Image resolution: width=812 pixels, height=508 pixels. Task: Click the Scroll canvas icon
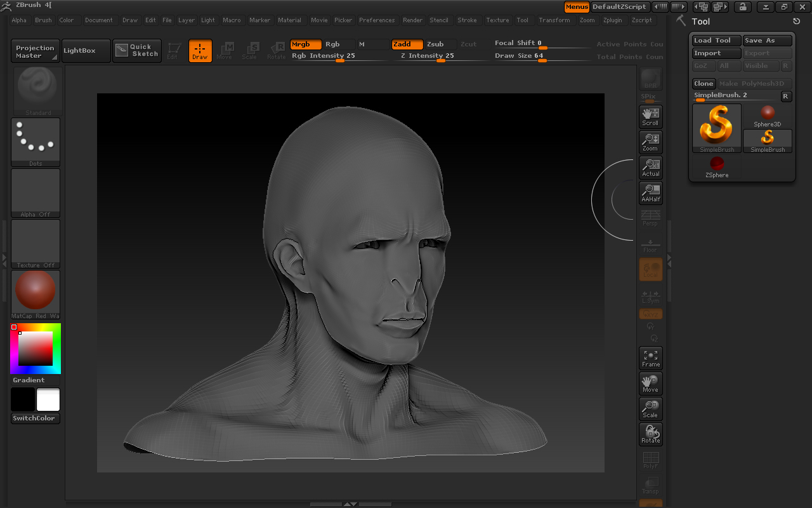click(x=650, y=116)
